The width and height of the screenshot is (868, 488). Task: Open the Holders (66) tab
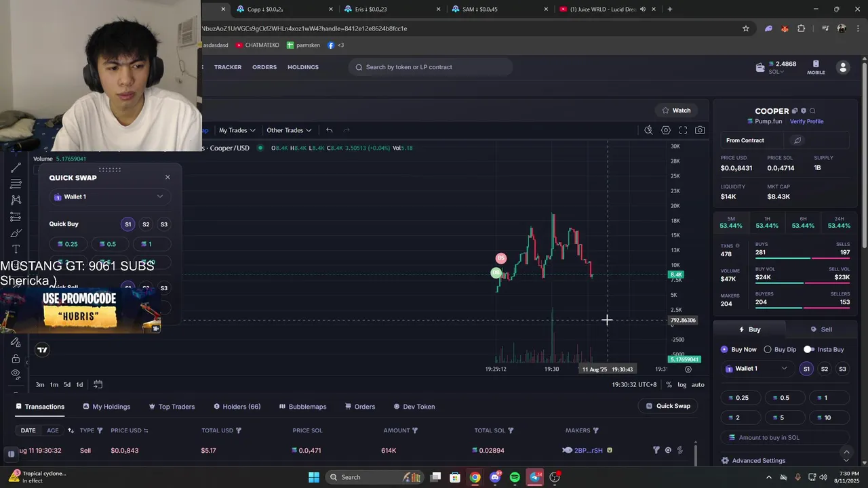[237, 407]
